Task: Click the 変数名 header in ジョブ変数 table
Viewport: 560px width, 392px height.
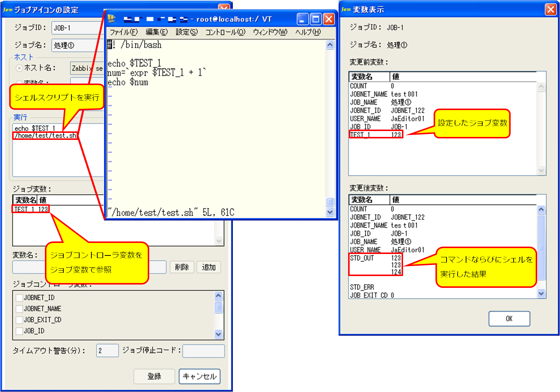Action: (x=25, y=200)
